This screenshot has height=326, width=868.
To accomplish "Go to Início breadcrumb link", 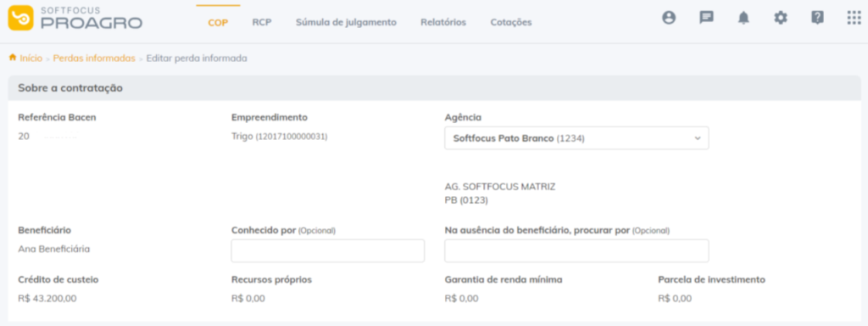I will [31, 59].
